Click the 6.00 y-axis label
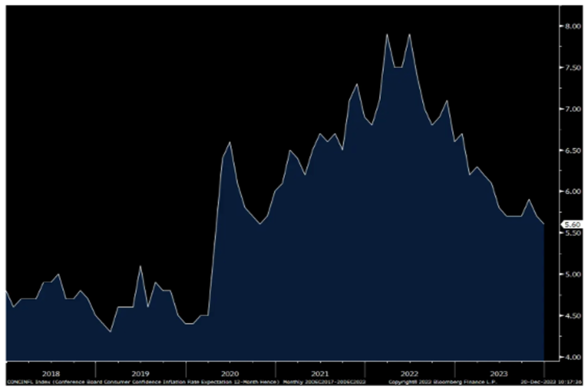588x392 pixels. [x=570, y=192]
